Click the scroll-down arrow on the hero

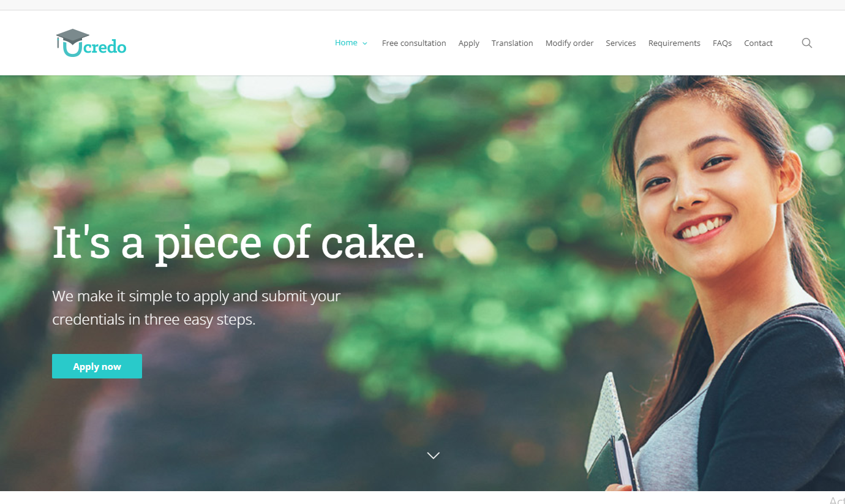coord(434,455)
